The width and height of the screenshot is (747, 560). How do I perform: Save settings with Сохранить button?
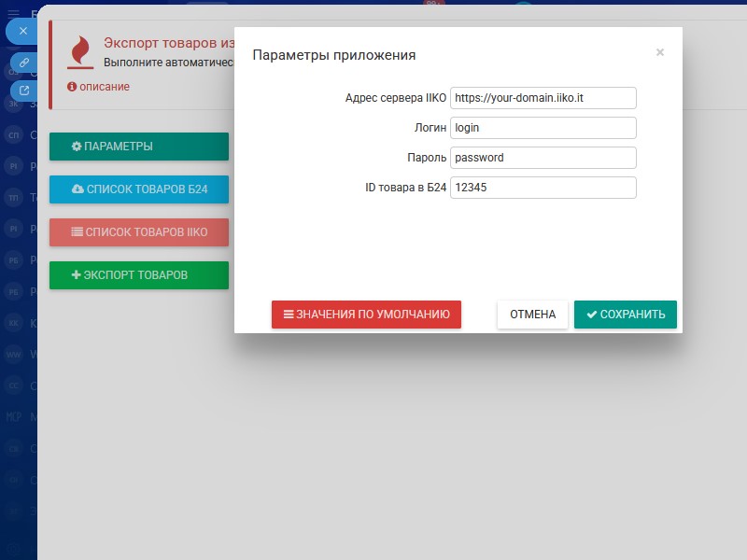(x=626, y=315)
